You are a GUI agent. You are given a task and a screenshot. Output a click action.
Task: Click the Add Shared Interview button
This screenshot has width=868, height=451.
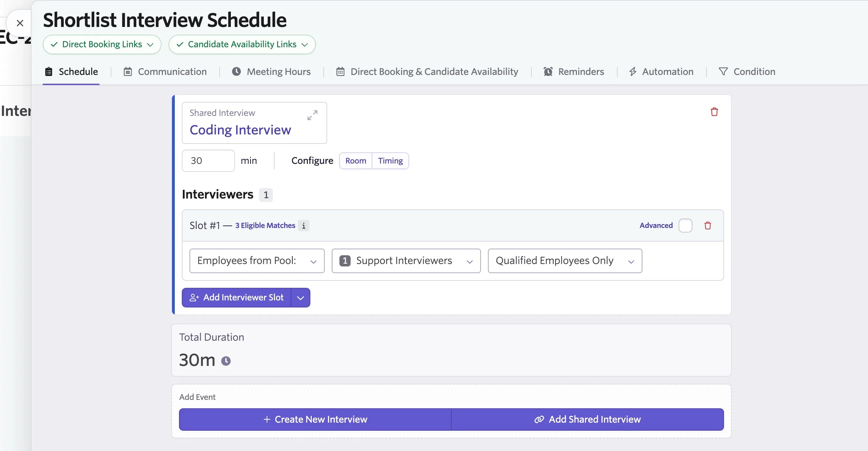588,419
